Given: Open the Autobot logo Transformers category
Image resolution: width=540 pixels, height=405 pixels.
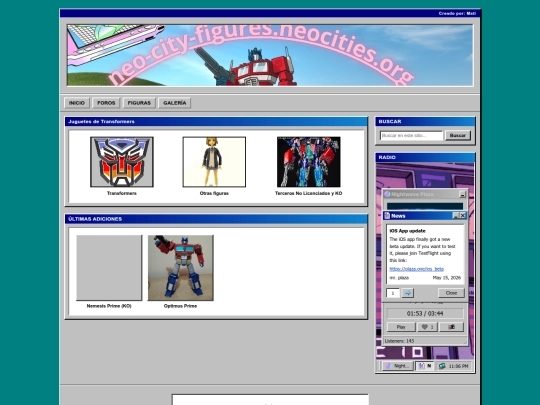Looking at the screenshot, I should point(122,162).
